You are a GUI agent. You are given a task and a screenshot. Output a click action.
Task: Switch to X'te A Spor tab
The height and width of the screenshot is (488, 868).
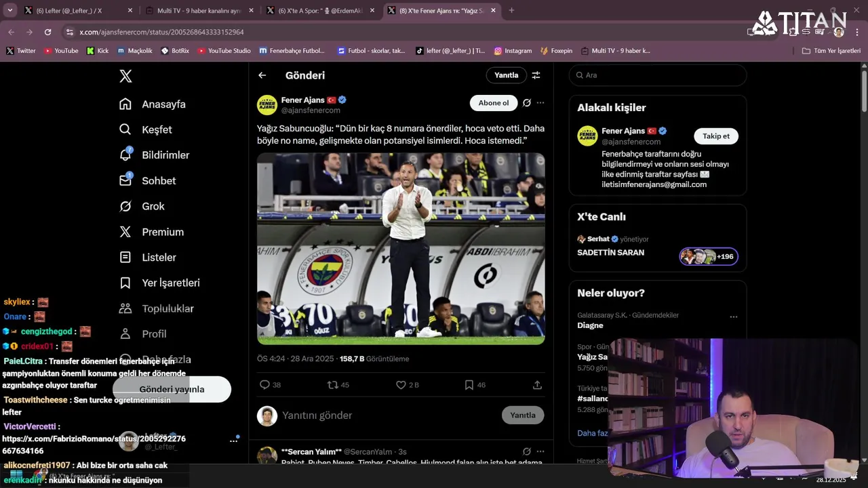pos(320,10)
